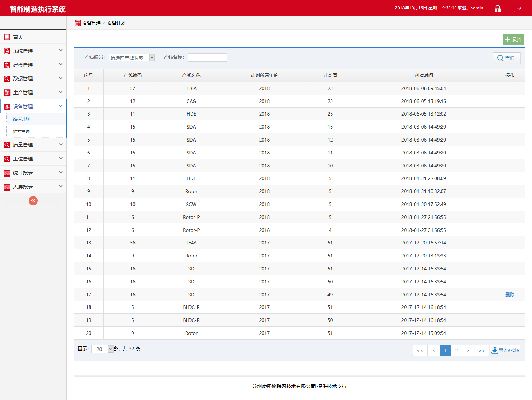This screenshot has width=532, height=400.
Task: Click the 删除 link in row 17
Action: [510, 295]
